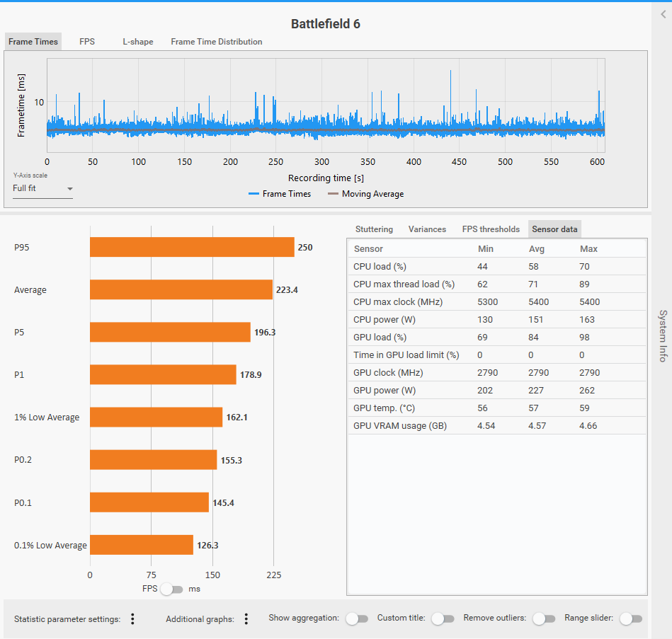This screenshot has height=639, width=672.
Task: Open Additional graphs three-dot menu
Action: pos(246,619)
